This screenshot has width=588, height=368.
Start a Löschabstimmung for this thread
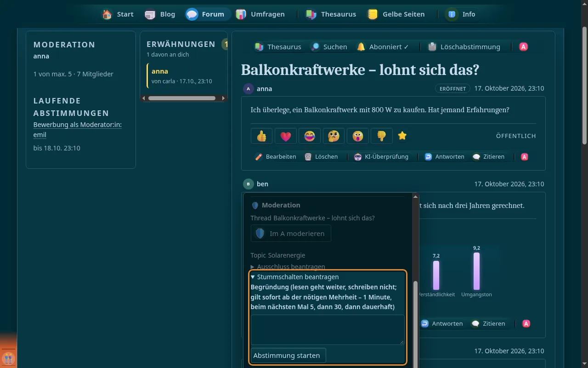coord(464,47)
